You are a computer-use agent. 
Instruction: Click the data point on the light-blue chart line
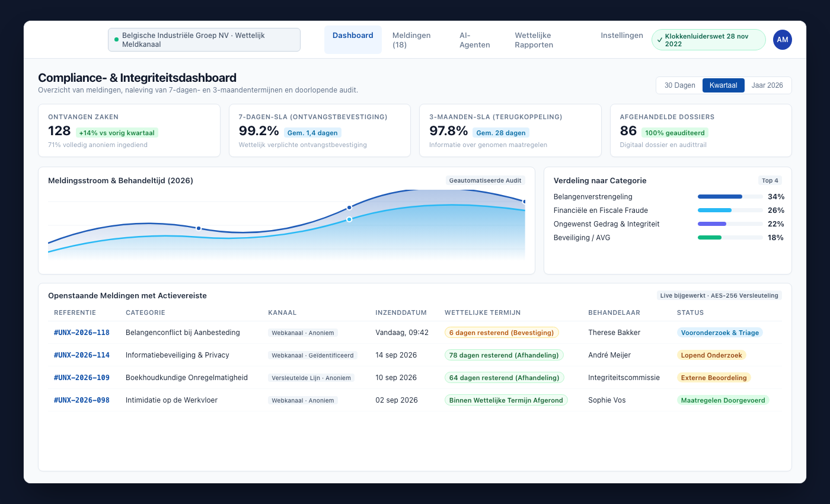pos(349,219)
